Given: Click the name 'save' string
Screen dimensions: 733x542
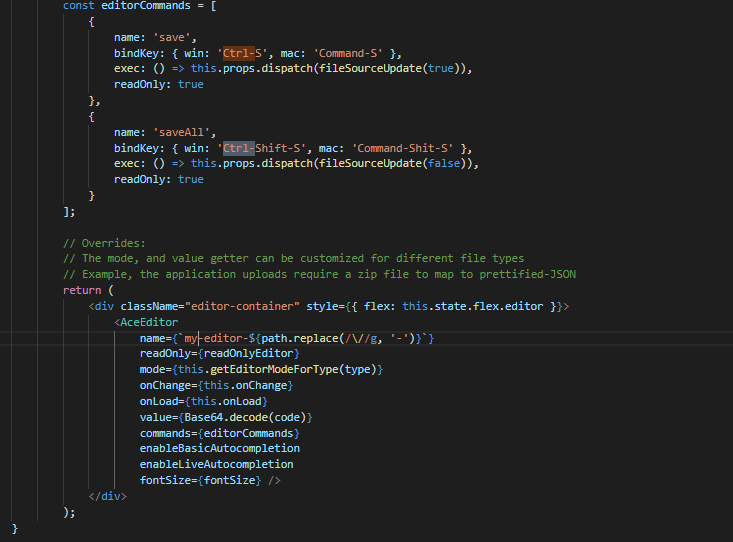Looking at the screenshot, I should pos(172,37).
